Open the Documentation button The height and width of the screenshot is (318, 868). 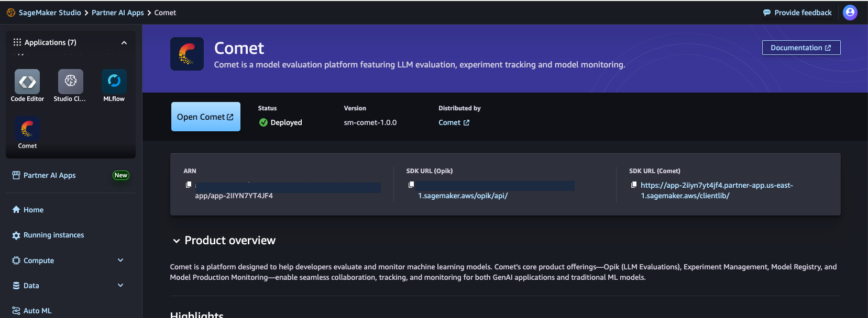pos(801,48)
